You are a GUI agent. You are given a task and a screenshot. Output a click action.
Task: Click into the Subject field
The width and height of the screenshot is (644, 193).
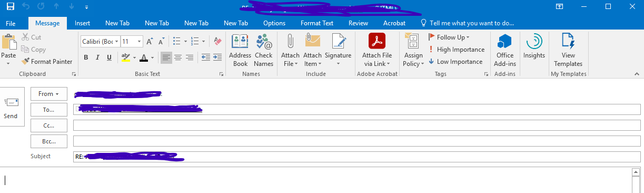click(x=356, y=157)
